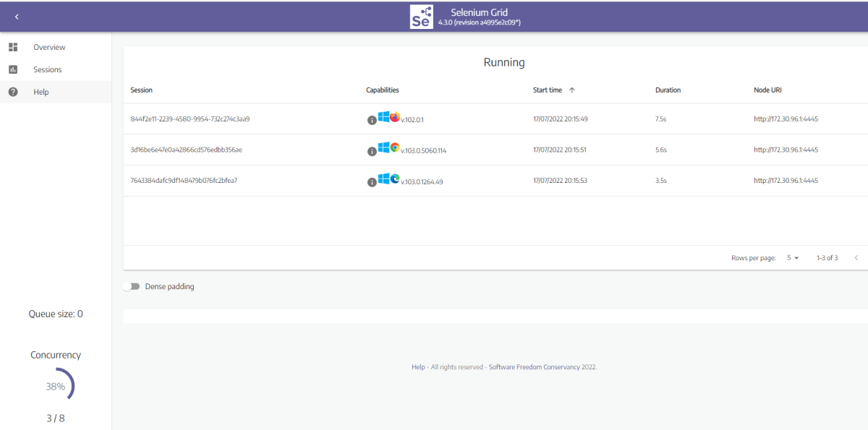868x430 pixels.
Task: Open info icon for Edge session
Action: click(372, 182)
